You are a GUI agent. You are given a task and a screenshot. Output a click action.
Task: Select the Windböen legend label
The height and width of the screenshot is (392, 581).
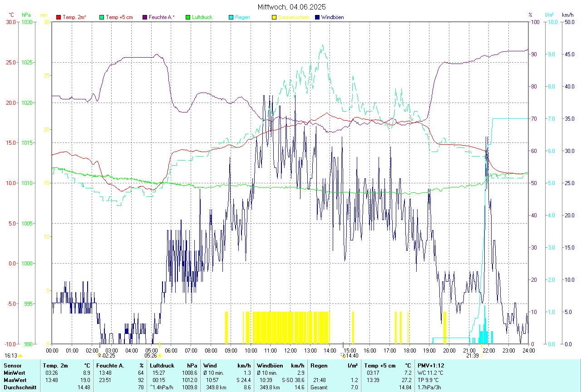(x=333, y=17)
